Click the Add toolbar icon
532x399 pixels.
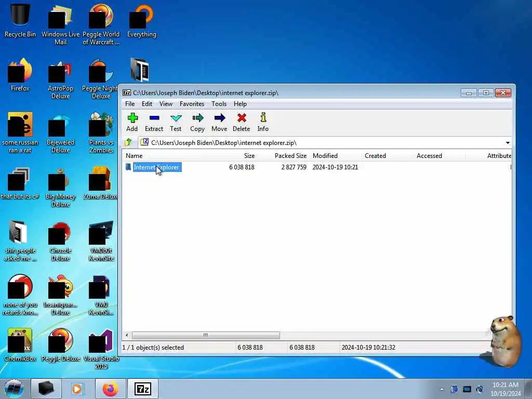click(x=132, y=122)
